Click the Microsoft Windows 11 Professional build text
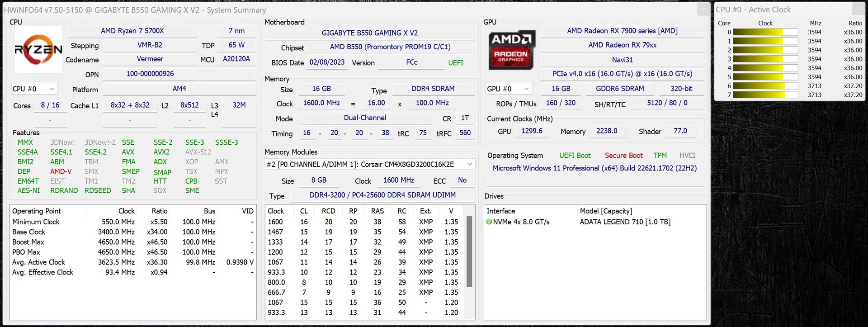The width and height of the screenshot is (868, 327). [x=594, y=168]
